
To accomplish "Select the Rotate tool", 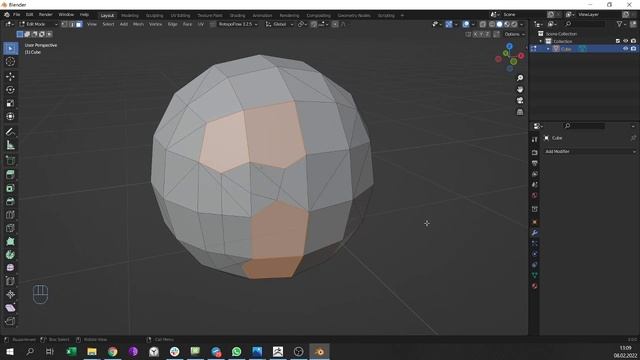I will [x=10, y=90].
